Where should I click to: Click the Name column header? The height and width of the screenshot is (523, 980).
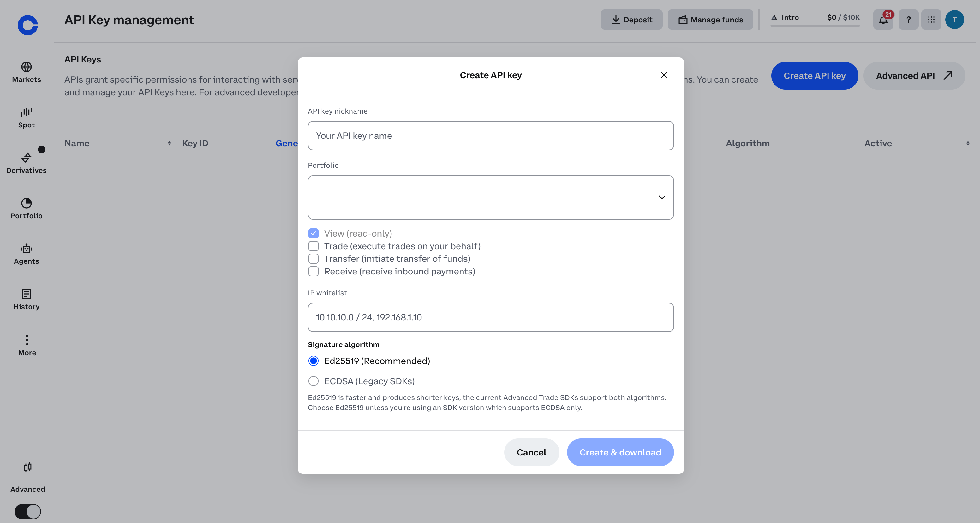[77, 143]
